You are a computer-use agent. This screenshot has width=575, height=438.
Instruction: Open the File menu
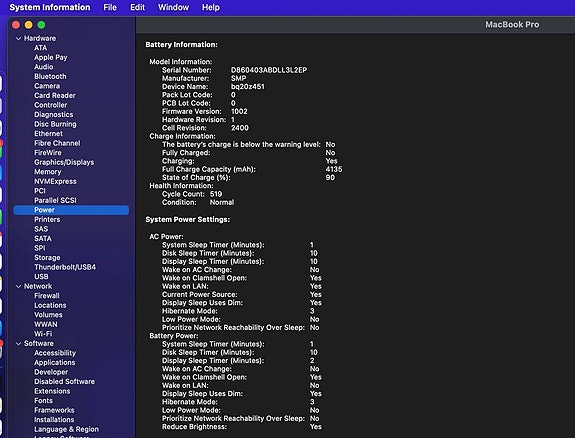tap(110, 7)
